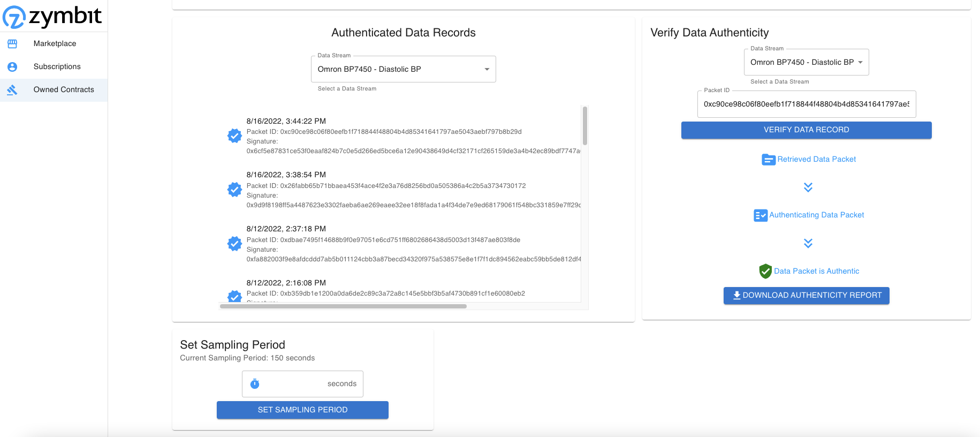Click the SET SAMPLING PERIOD button
980x437 pixels.
click(x=302, y=410)
